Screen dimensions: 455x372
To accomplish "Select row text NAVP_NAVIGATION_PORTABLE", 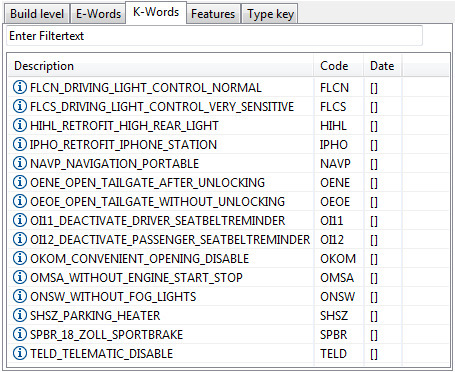I will (114, 164).
